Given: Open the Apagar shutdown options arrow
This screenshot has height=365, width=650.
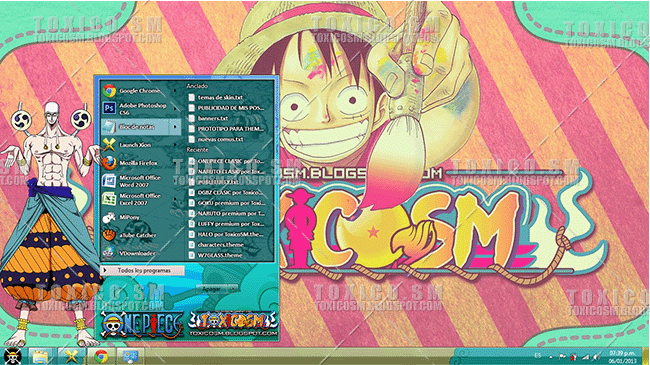Looking at the screenshot, I should 234,289.
